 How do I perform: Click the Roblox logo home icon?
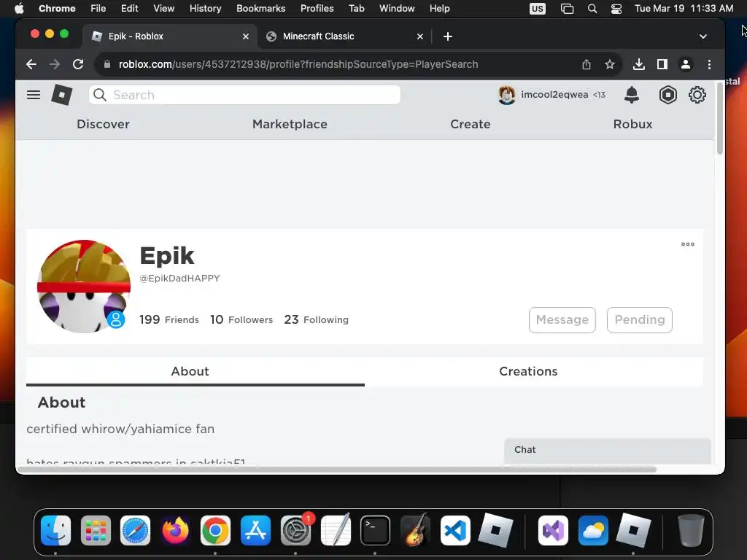(x=62, y=95)
